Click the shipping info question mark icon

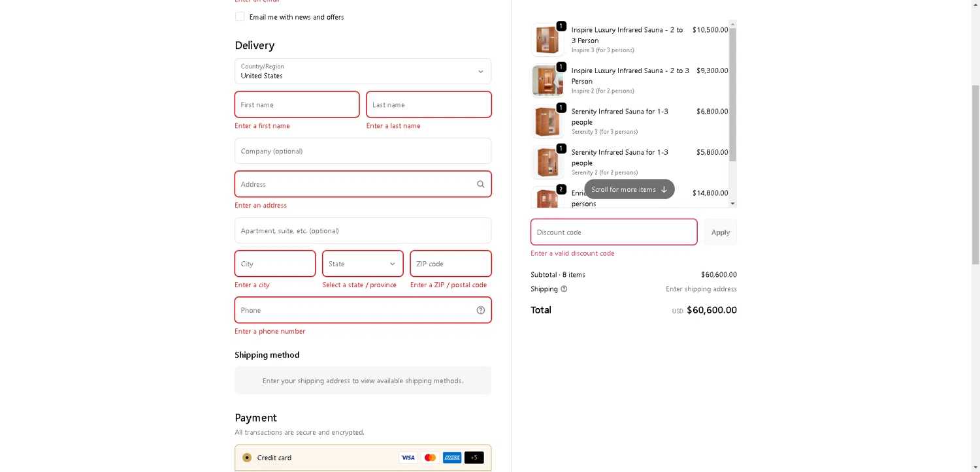coord(564,289)
